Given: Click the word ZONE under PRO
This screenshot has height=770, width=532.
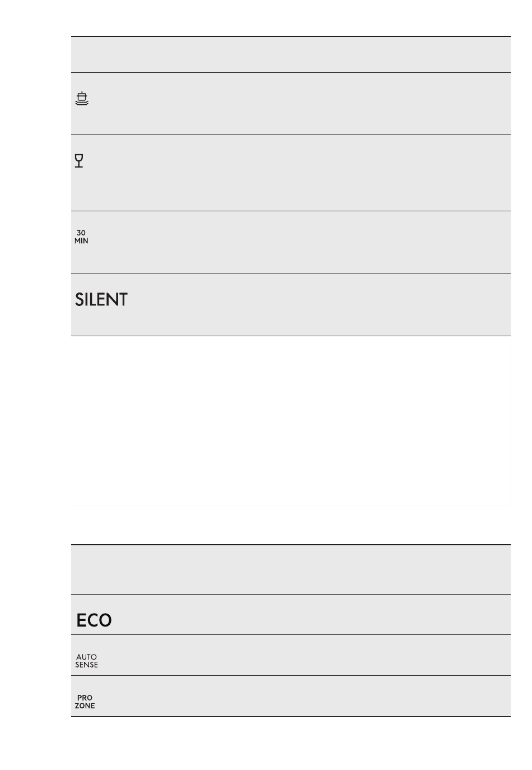Looking at the screenshot, I should click(x=85, y=706).
